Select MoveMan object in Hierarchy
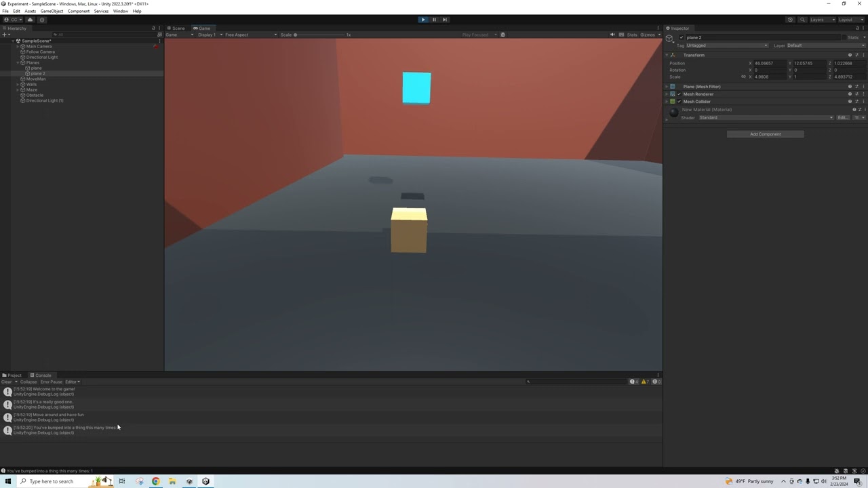Image resolution: width=868 pixels, height=488 pixels. pyautogui.click(x=35, y=79)
